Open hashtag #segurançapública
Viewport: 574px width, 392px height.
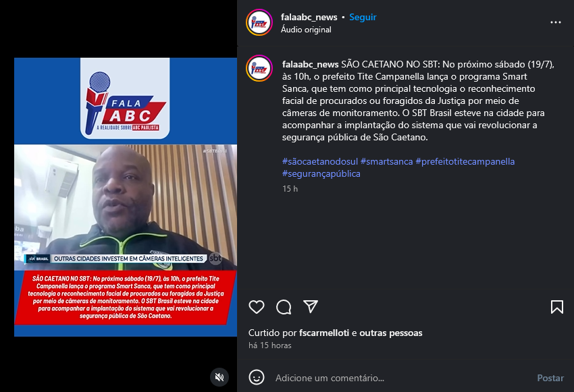click(321, 173)
